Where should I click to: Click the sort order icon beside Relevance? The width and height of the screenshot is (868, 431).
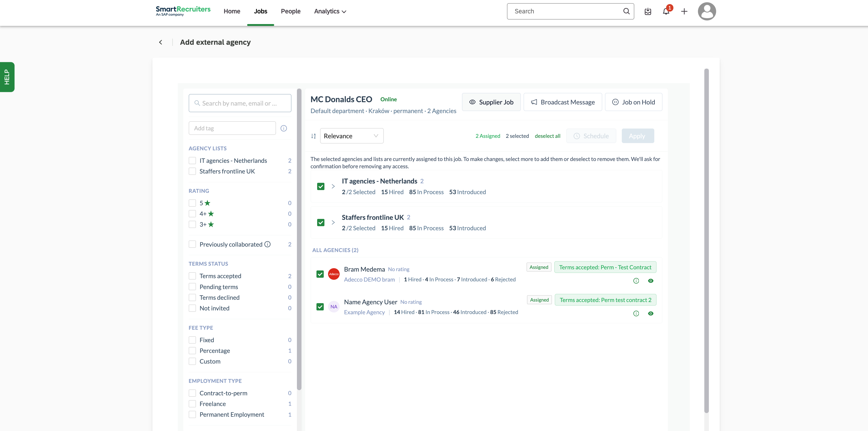click(313, 136)
